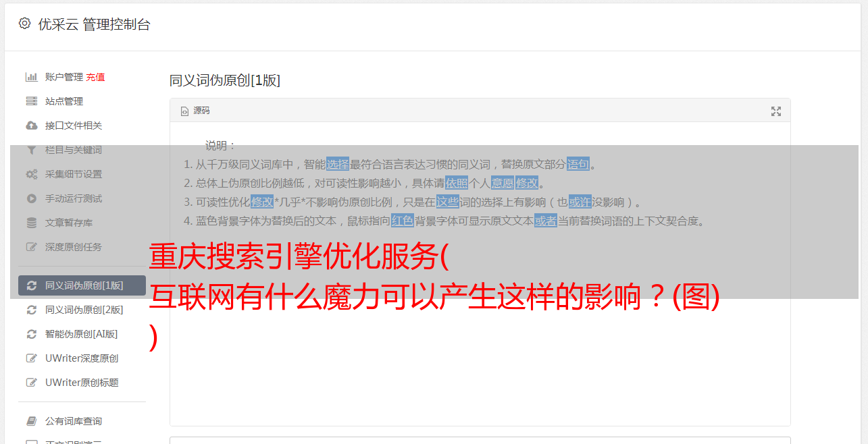The height and width of the screenshot is (444, 868).
Task: Click the server icon beside 站点管理
Action: click(31, 101)
